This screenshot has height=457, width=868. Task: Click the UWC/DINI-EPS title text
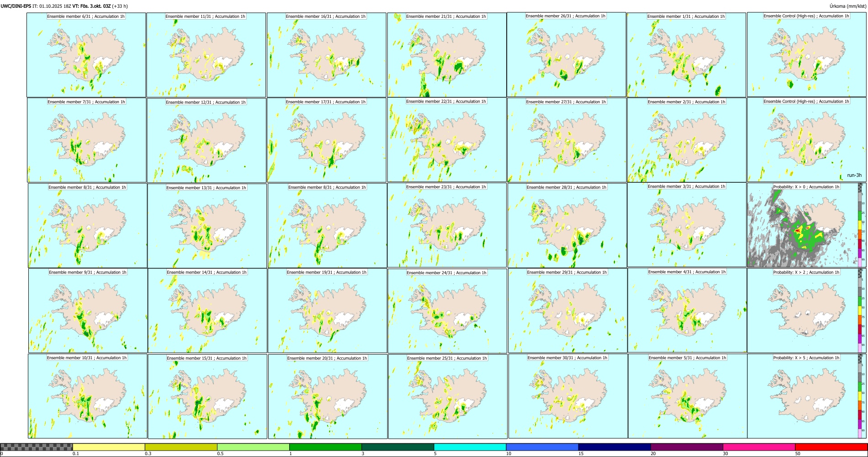[x=16, y=6]
